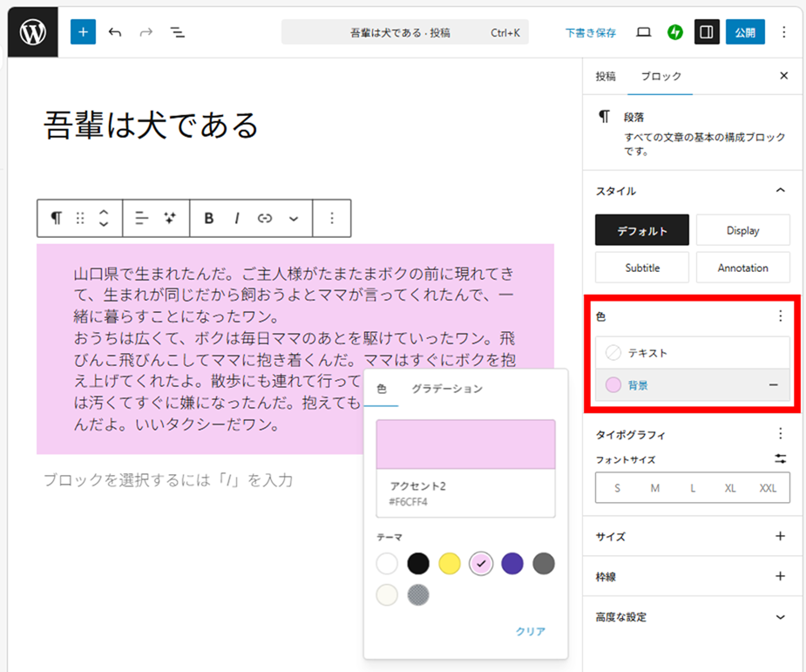Select the Display style option
Viewport: 806px width, 672px height.
pos(742,230)
